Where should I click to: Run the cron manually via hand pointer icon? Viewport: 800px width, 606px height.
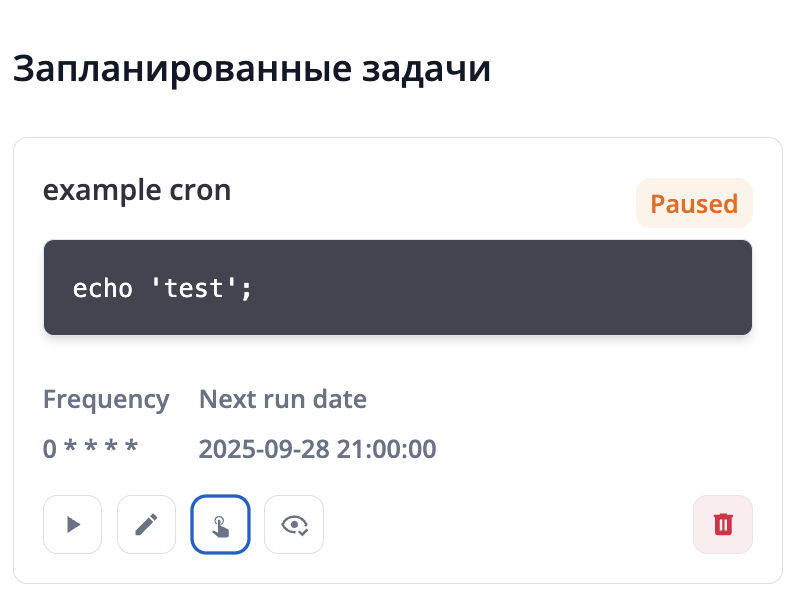coord(220,525)
